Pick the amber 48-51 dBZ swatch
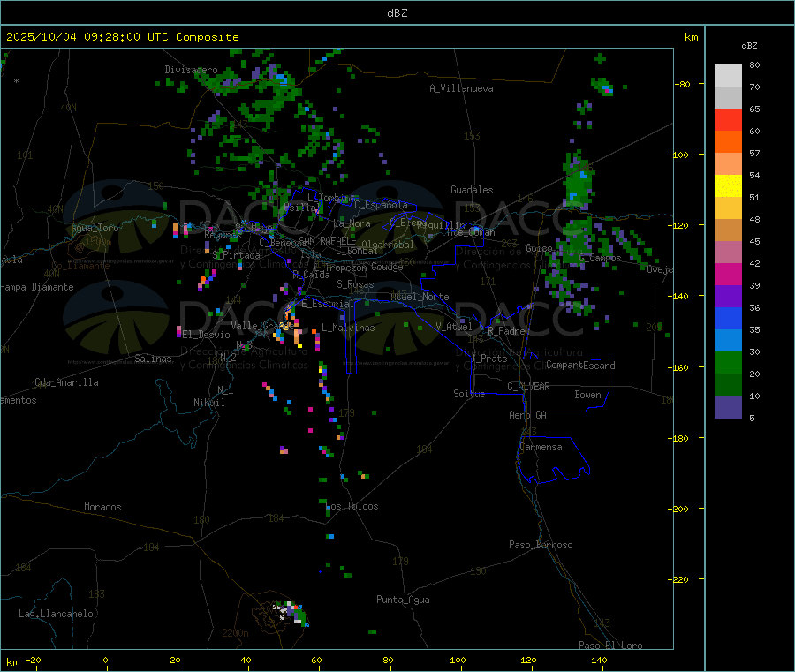 click(x=728, y=208)
